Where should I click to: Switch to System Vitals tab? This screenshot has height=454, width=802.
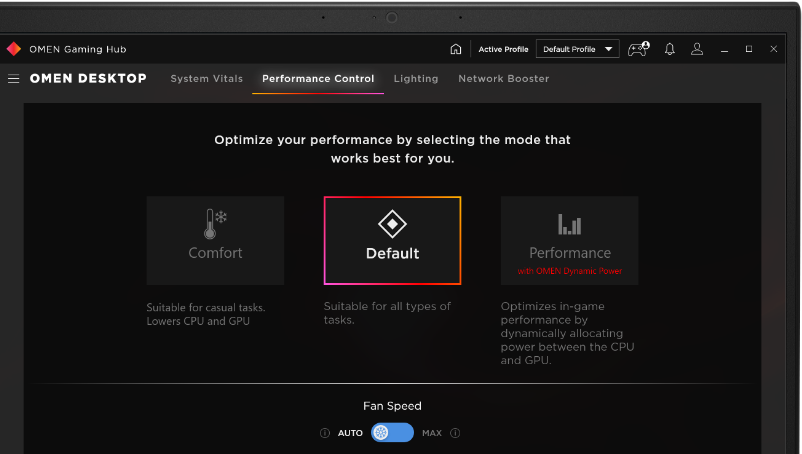pyautogui.click(x=207, y=79)
